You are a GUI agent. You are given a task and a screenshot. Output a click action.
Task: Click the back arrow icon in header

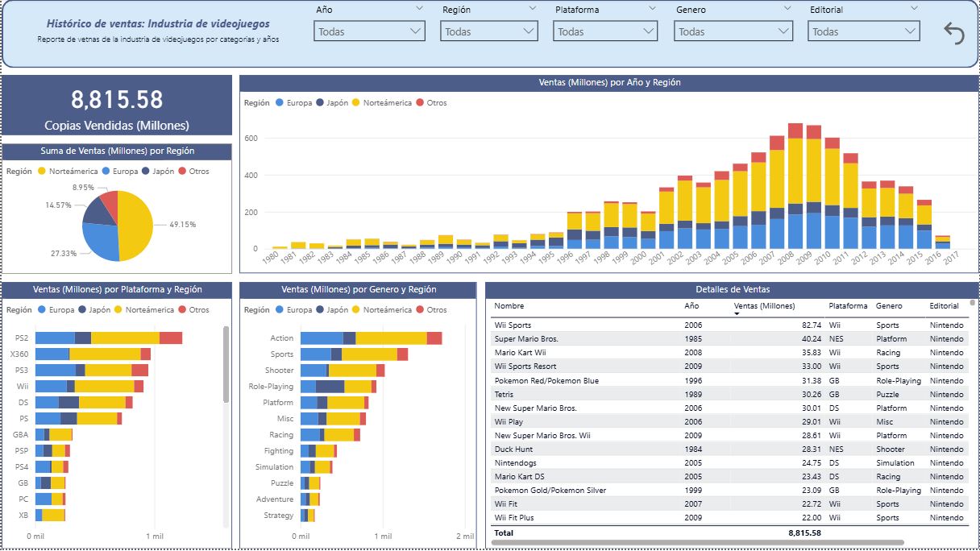click(x=953, y=33)
